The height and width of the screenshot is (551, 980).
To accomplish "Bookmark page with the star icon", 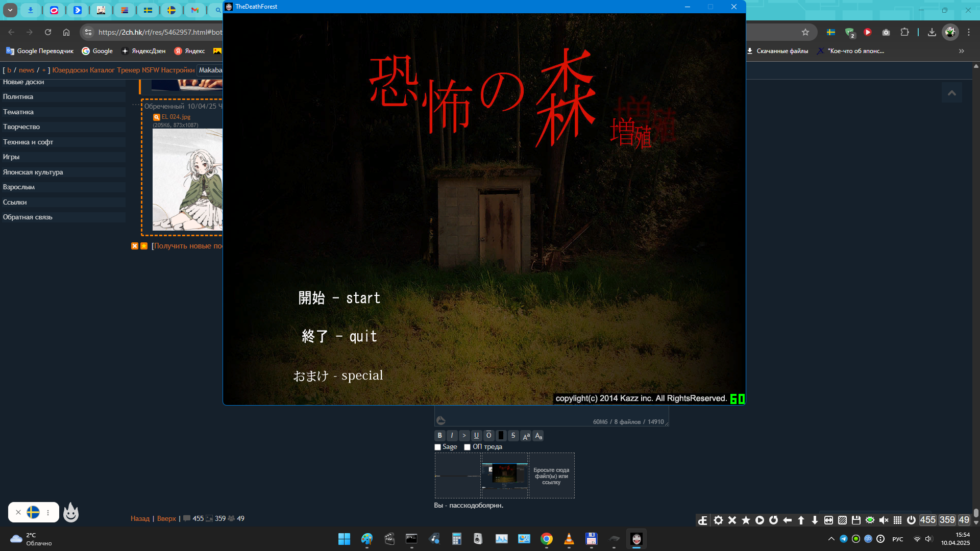I will (805, 32).
